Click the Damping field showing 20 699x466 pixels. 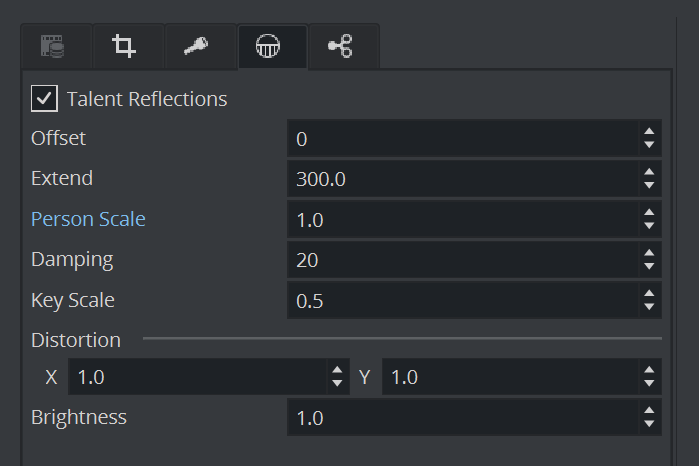(x=460, y=259)
